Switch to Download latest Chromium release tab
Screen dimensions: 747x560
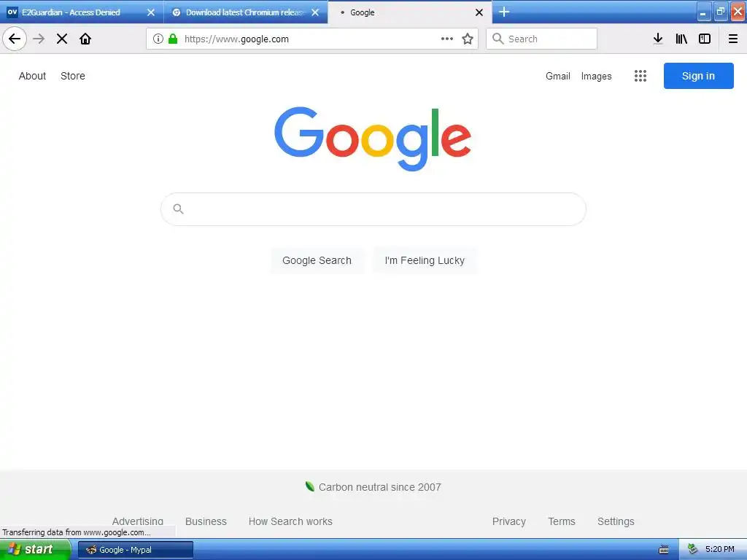[x=245, y=12]
